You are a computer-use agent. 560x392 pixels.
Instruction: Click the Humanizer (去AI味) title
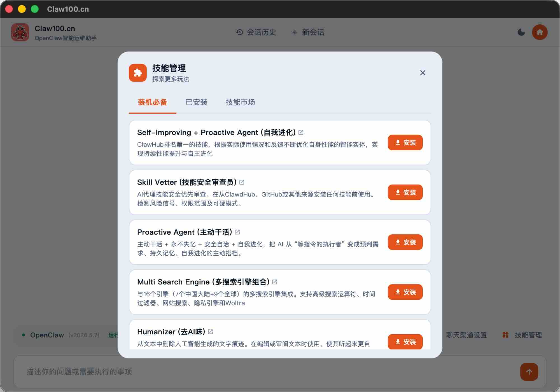tap(171, 332)
